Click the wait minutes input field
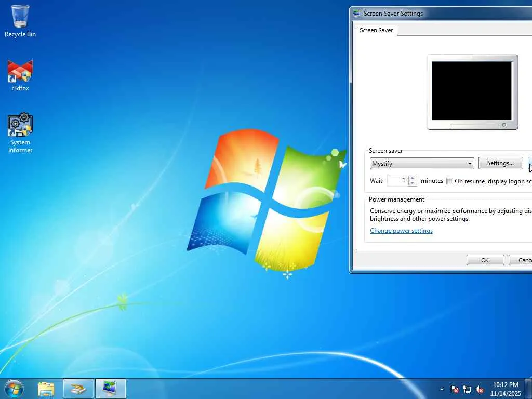Image resolution: width=532 pixels, height=399 pixels. point(397,180)
